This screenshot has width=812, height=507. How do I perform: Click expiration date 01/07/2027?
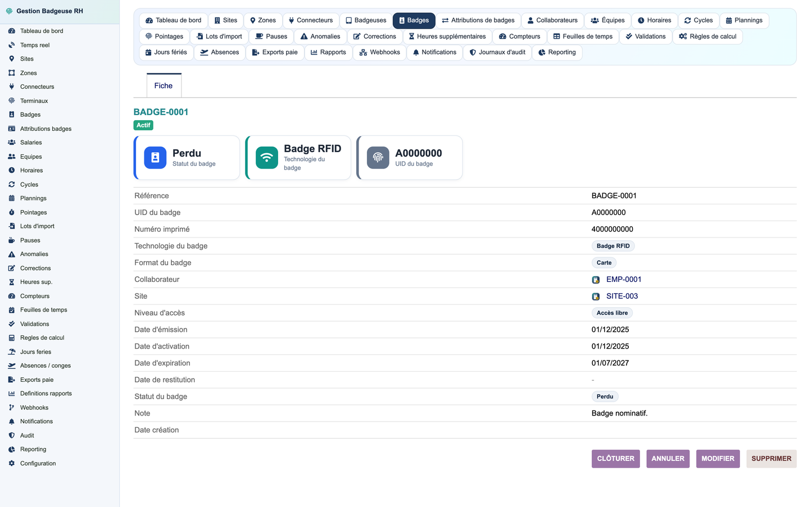[x=610, y=363]
